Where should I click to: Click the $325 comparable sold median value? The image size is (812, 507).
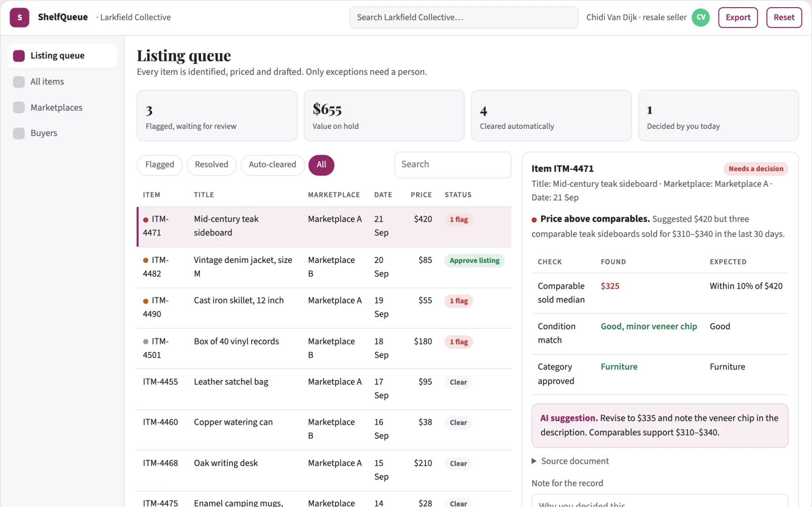pyautogui.click(x=610, y=286)
